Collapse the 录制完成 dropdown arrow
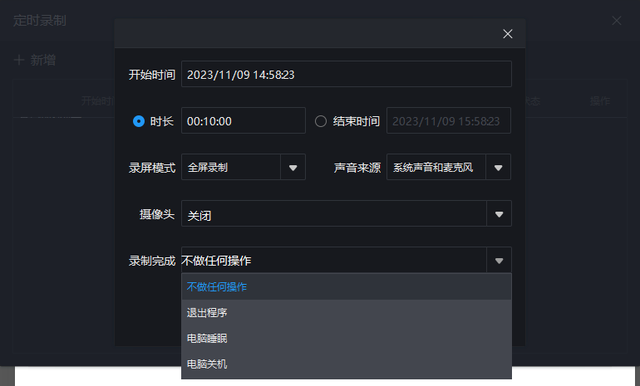This screenshot has height=386, width=640. (499, 260)
